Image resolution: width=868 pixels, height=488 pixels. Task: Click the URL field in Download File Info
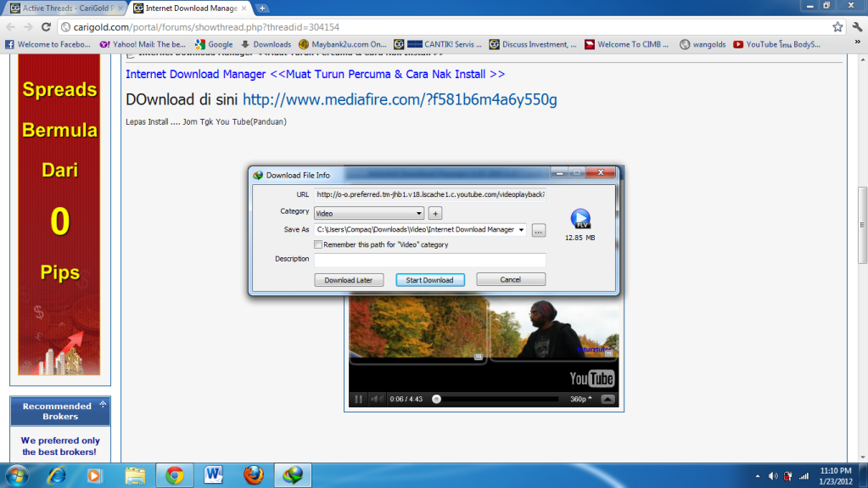tap(429, 194)
